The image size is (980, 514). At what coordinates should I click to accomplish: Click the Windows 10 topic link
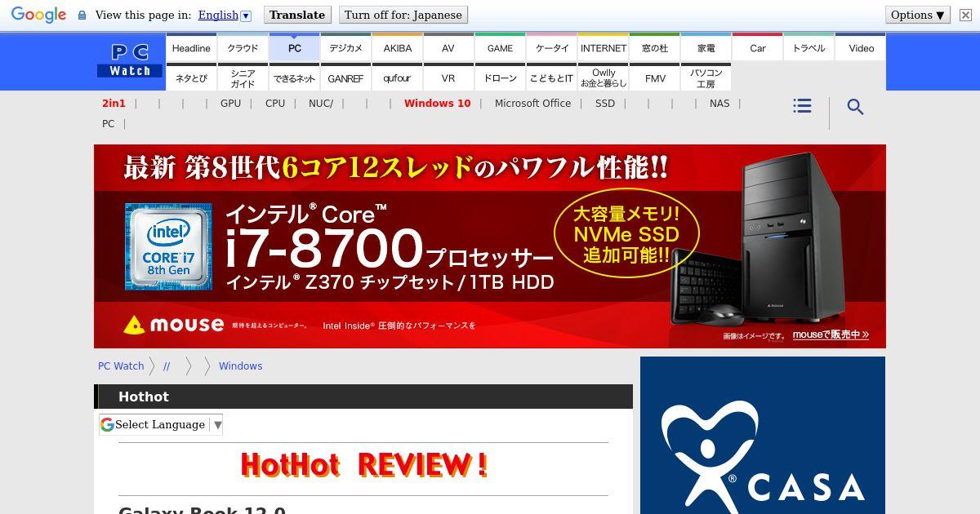pyautogui.click(x=437, y=103)
